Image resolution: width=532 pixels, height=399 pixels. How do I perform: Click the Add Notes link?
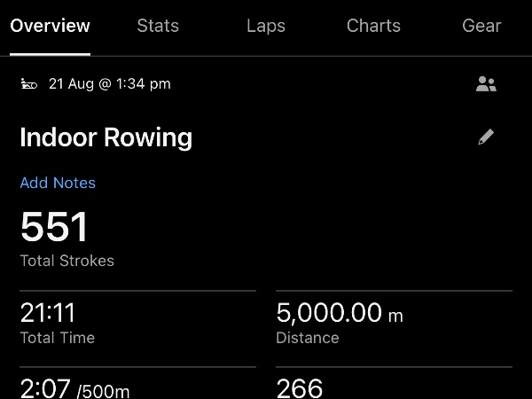[58, 183]
